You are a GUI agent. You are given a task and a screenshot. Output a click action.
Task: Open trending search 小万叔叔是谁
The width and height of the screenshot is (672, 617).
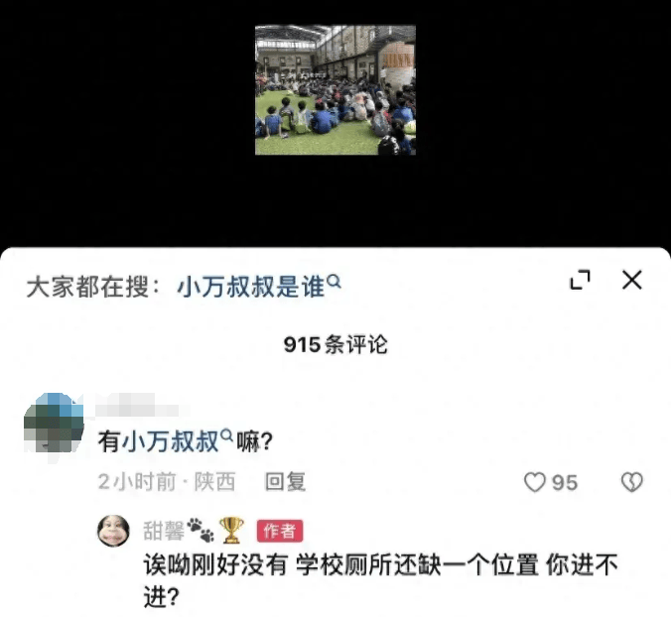click(x=251, y=287)
